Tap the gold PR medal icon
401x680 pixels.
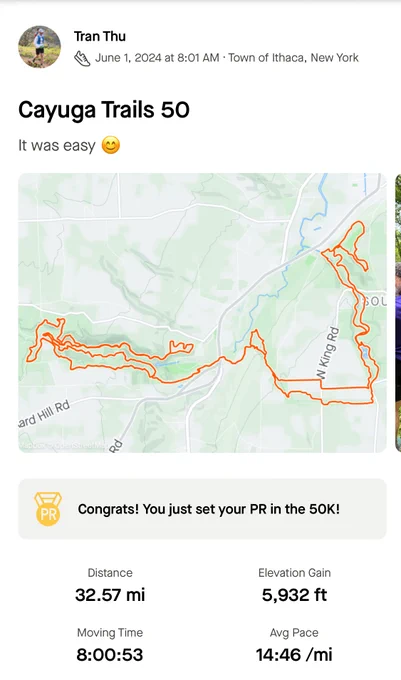[48, 509]
